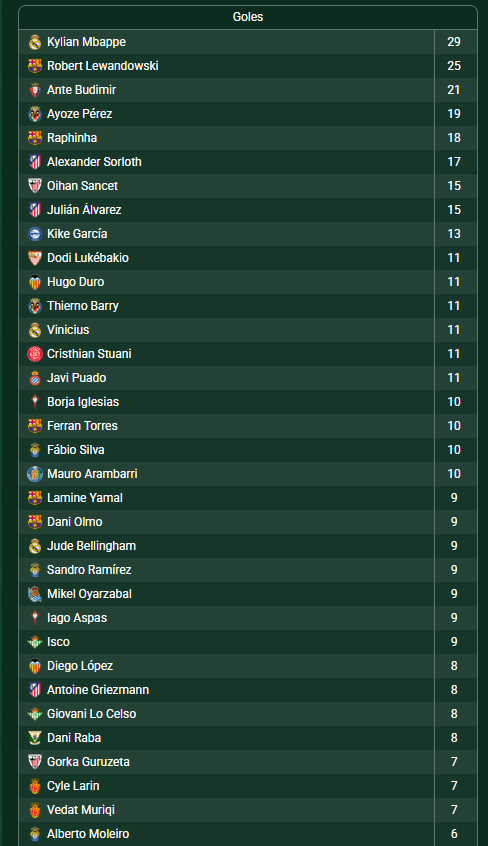The image size is (488, 846).
Task: Click the Sevilla crest beside Dodi Lukébakio
Action: pos(35,258)
